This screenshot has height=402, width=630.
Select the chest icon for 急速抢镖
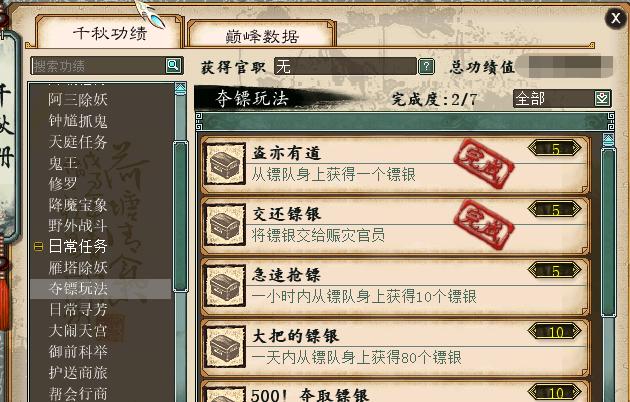coord(225,286)
